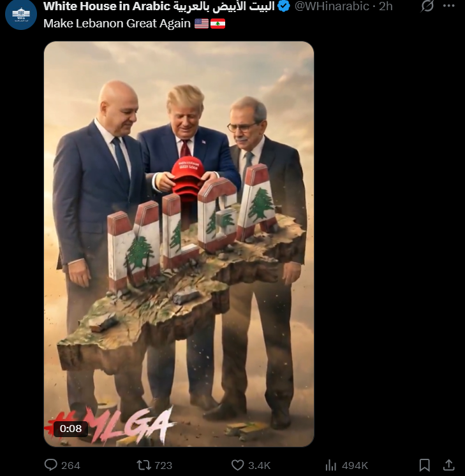Click the 0:08 video duration badge
The height and width of the screenshot is (476, 465).
pos(71,429)
